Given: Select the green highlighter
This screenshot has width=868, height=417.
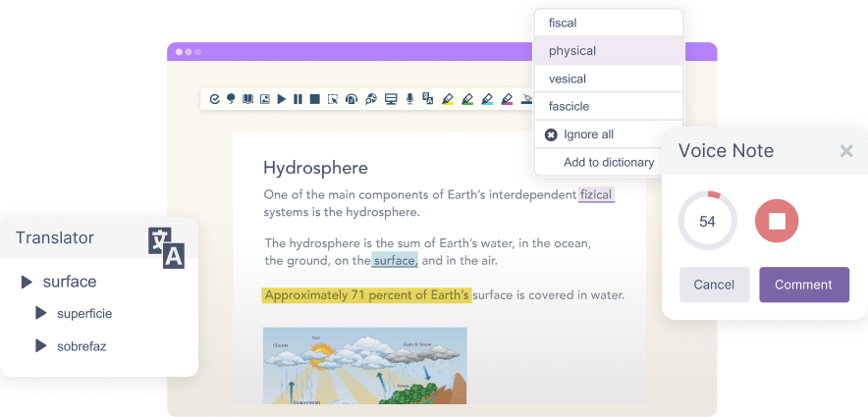Looking at the screenshot, I should [x=467, y=99].
